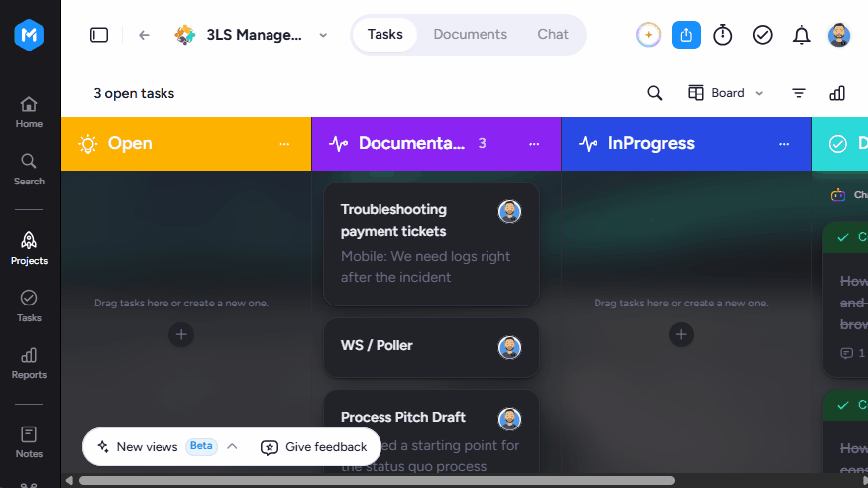Toggle the sidebar panel icon
Screen dimensions: 868x488
tap(99, 35)
